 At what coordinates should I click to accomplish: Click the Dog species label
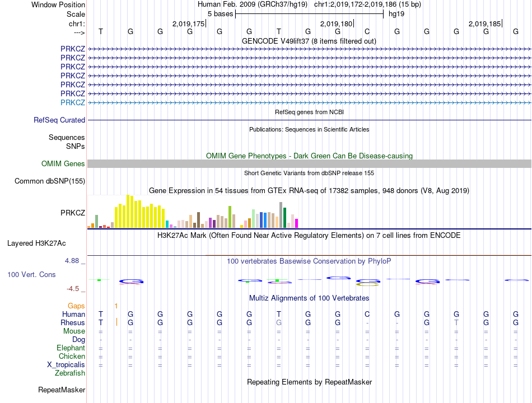(x=79, y=340)
